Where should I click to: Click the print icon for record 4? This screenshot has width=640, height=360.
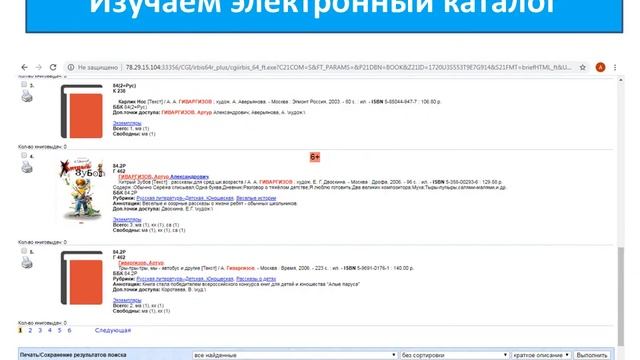(27, 167)
